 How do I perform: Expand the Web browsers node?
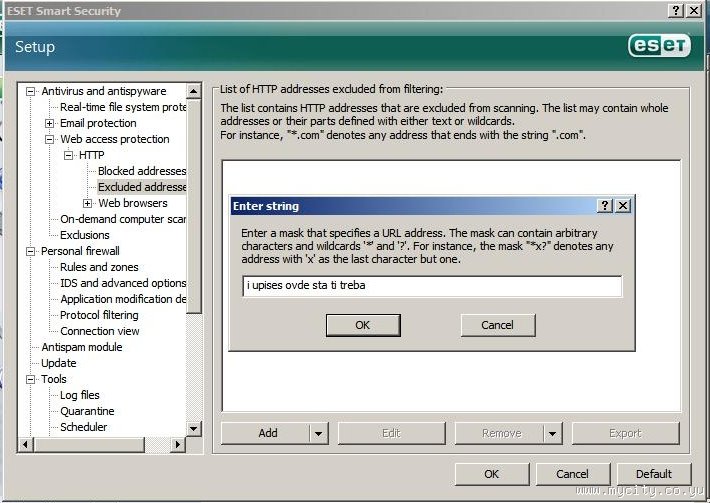pos(87,203)
